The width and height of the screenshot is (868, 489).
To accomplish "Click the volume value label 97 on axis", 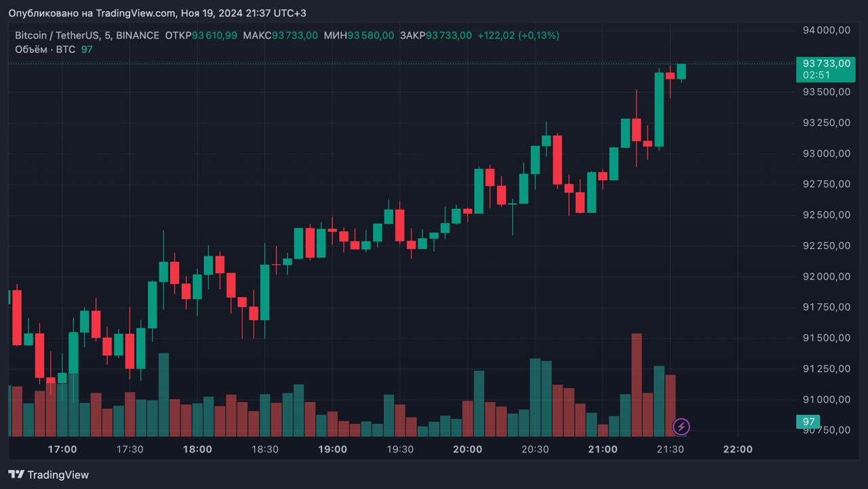I will [x=808, y=422].
